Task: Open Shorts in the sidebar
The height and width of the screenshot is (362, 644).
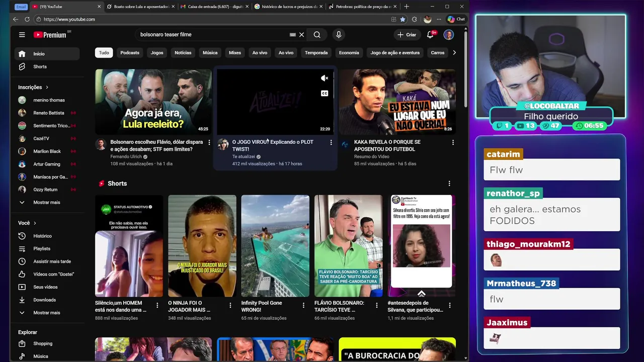Action: pos(46,66)
